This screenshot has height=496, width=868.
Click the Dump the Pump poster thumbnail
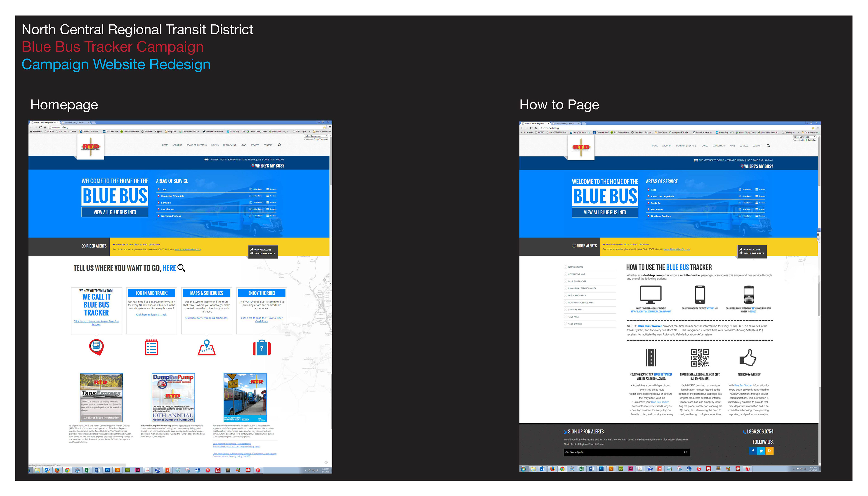click(x=173, y=398)
